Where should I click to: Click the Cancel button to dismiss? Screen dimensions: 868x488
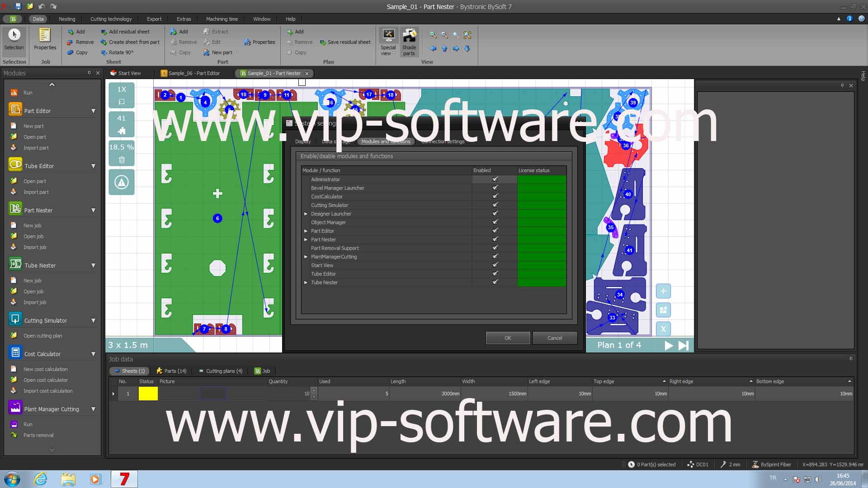(554, 338)
